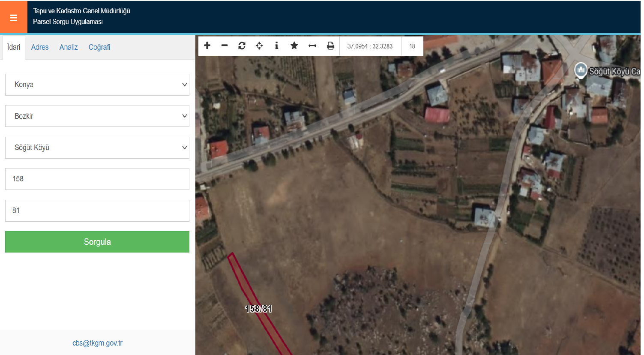Open the cbs@tkgm.gov.tr email link
Screen dimensions: 644x355
click(97, 343)
